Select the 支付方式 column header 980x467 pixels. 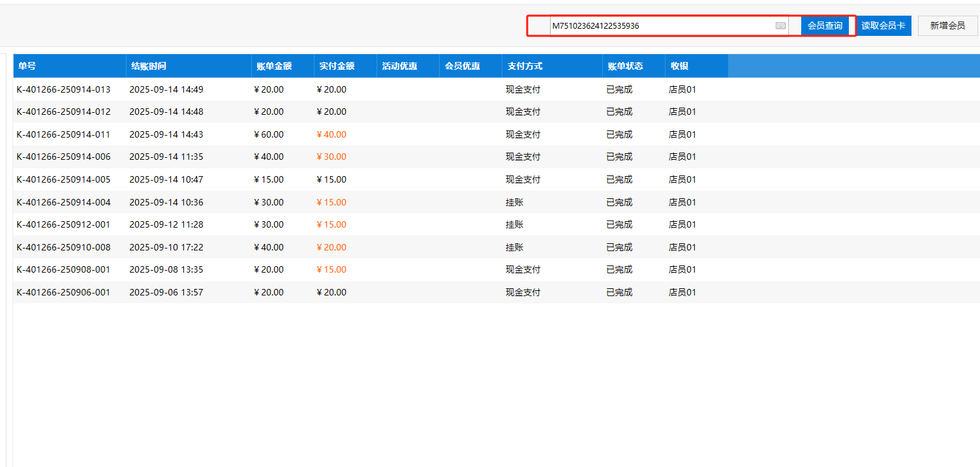pyautogui.click(x=525, y=66)
